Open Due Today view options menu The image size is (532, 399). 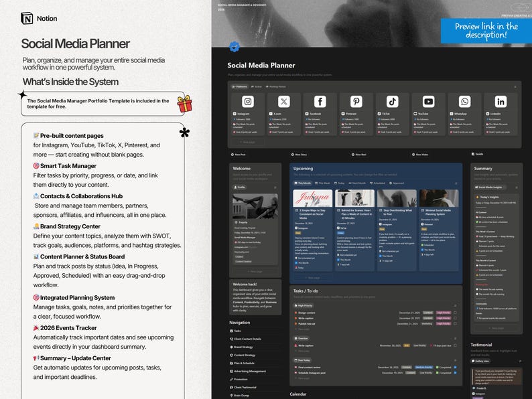(x=455, y=360)
